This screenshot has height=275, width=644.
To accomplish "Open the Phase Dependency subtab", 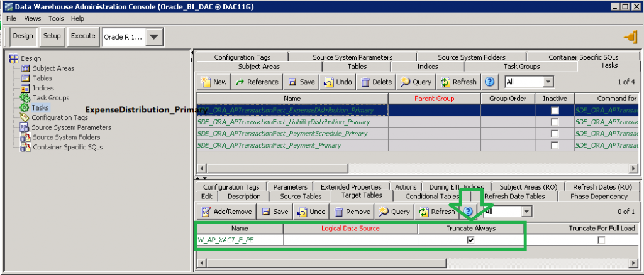I will pos(599,197).
